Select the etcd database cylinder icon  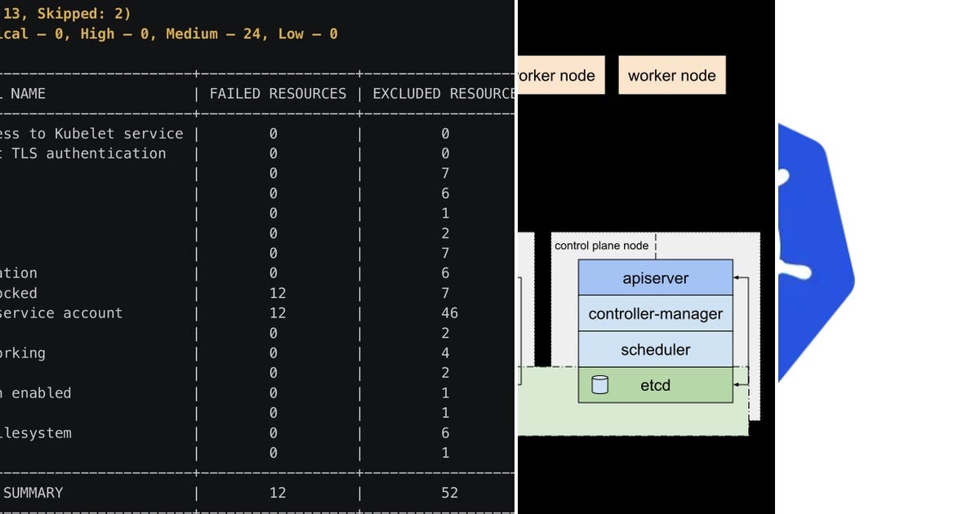(599, 385)
